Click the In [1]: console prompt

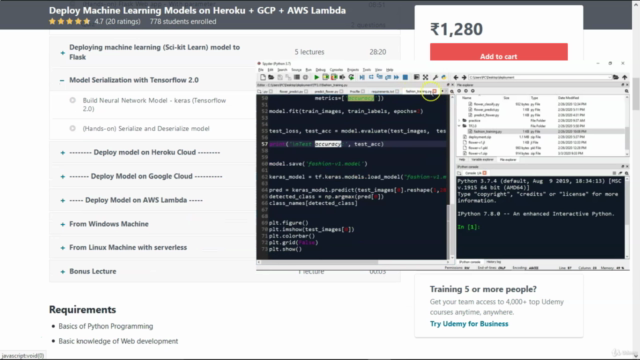click(x=468, y=227)
